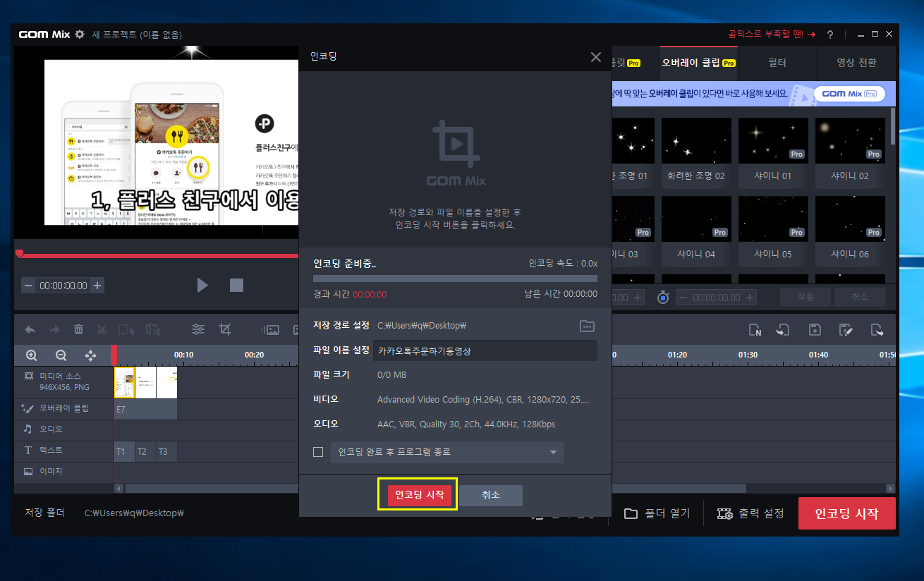924x581 pixels.
Task: Click 인코딩 시작 button in dialog
Action: [x=419, y=495]
